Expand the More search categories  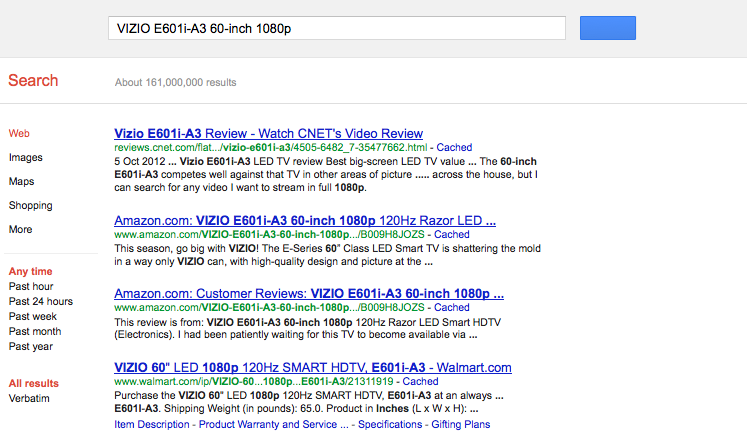click(20, 229)
